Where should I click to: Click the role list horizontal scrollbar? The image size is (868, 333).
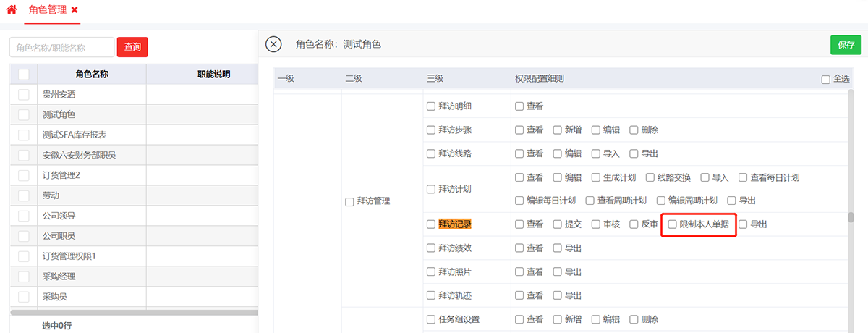(134, 313)
